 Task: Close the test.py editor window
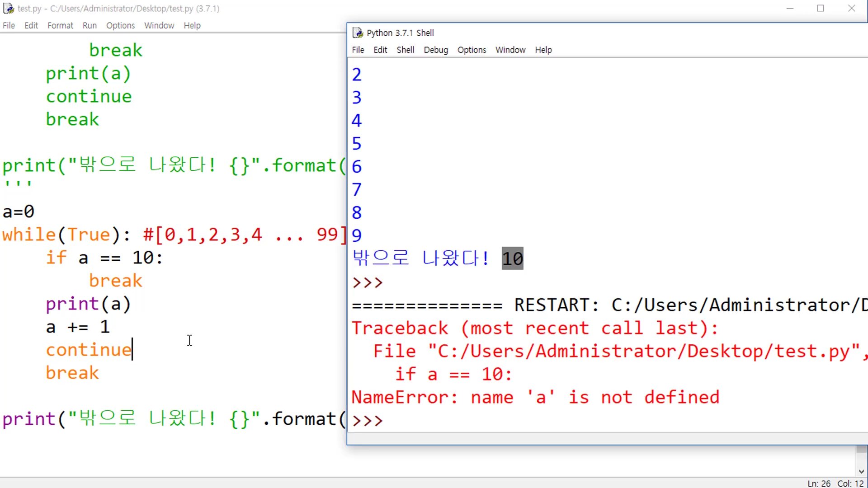[x=851, y=8]
